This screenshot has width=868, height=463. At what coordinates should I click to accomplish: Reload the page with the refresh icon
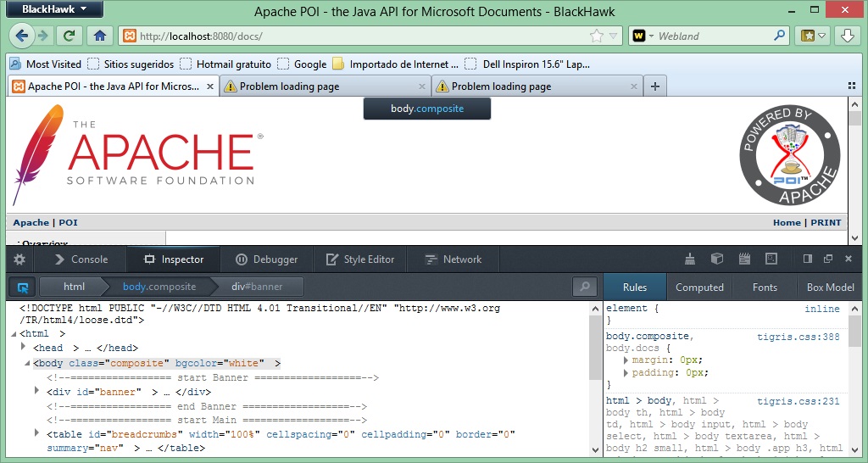point(70,36)
